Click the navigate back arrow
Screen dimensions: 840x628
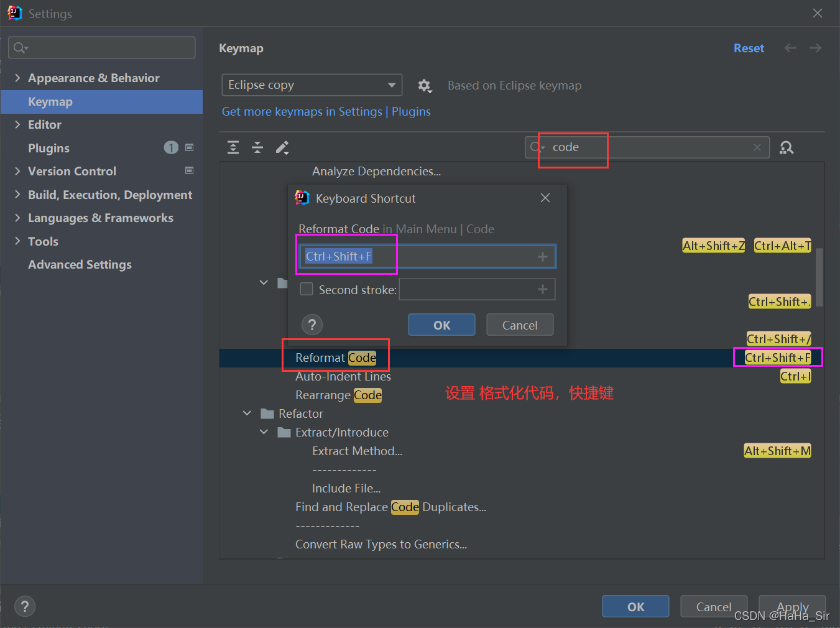click(790, 48)
